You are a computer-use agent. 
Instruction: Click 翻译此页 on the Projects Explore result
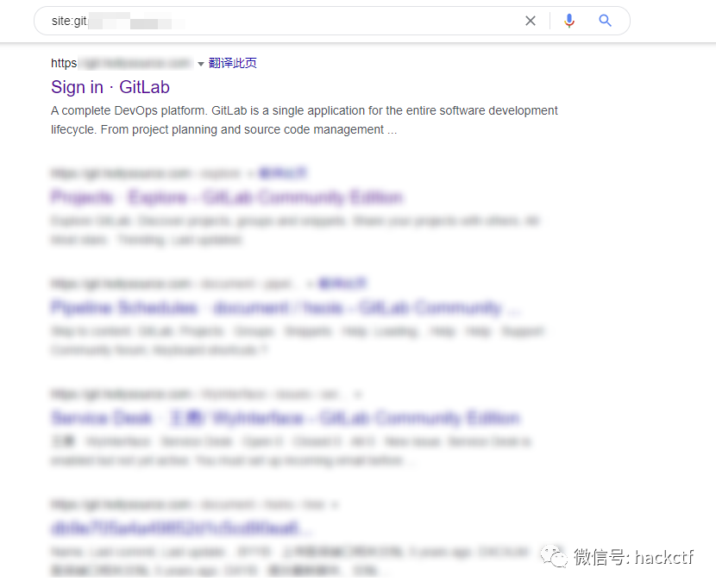point(283,173)
